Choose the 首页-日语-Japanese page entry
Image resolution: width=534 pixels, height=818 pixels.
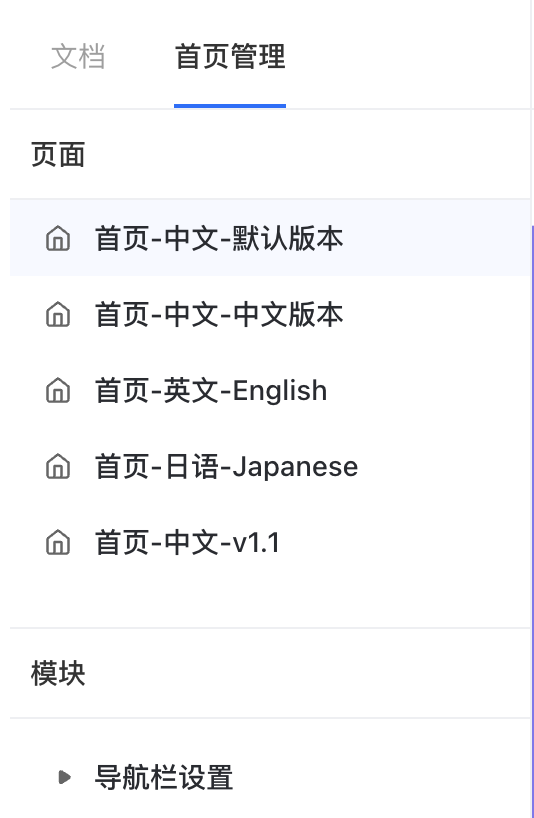pyautogui.click(x=226, y=466)
